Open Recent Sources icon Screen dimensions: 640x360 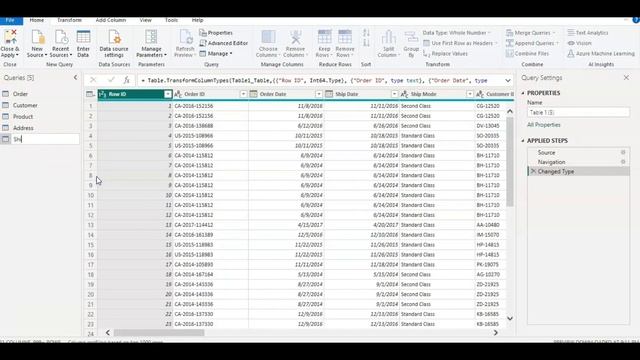[x=61, y=37]
